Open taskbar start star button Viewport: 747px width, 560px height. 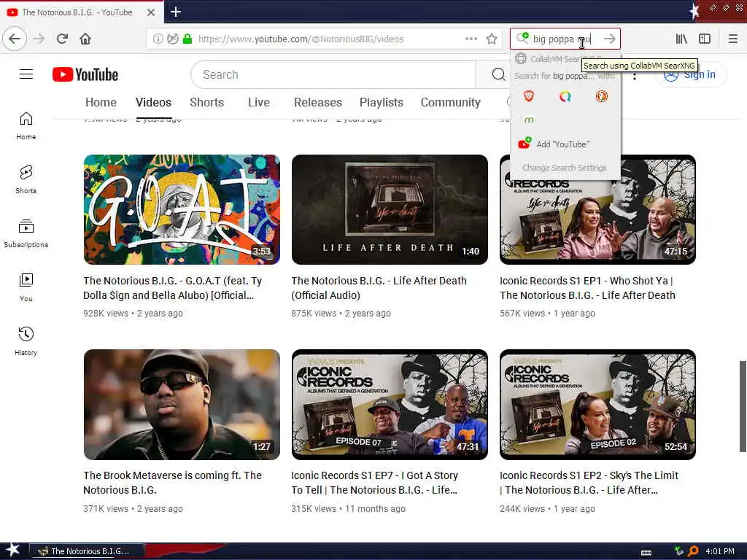pyautogui.click(x=12, y=550)
